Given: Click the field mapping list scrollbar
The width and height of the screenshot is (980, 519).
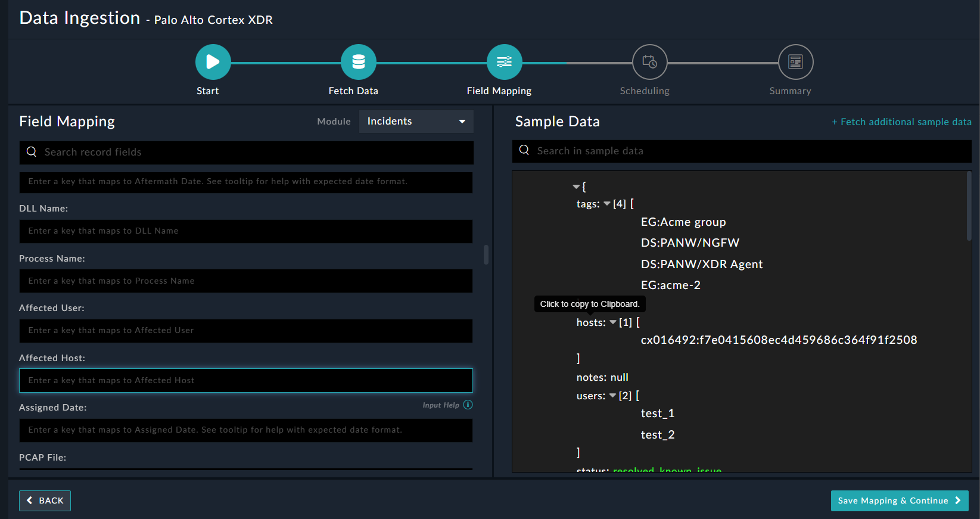Looking at the screenshot, I should 486,254.
